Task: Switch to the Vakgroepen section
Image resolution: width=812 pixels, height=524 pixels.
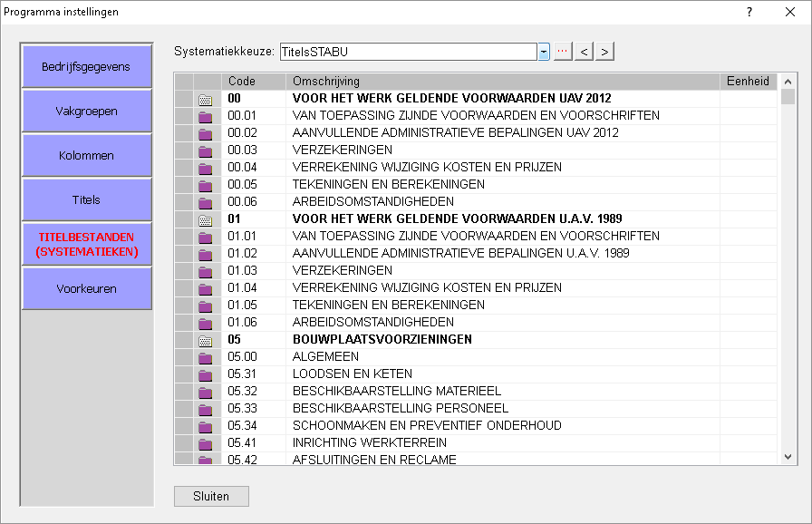Action: 86,110
